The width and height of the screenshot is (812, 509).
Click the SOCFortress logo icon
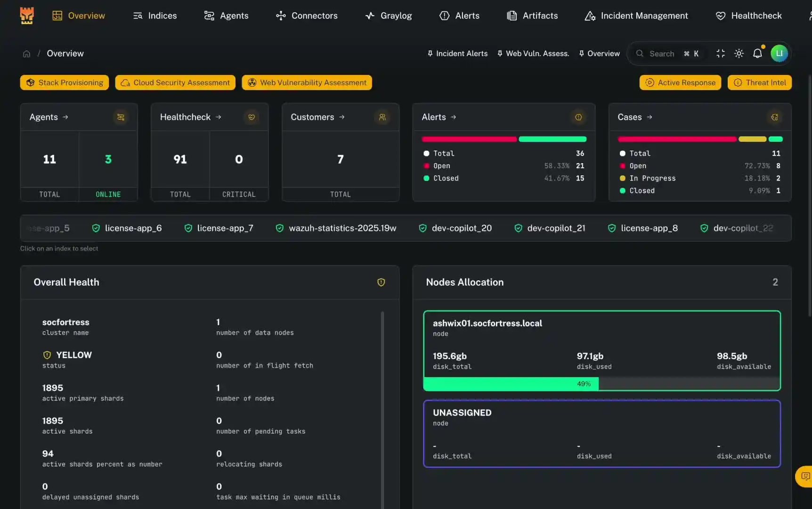[x=27, y=16]
